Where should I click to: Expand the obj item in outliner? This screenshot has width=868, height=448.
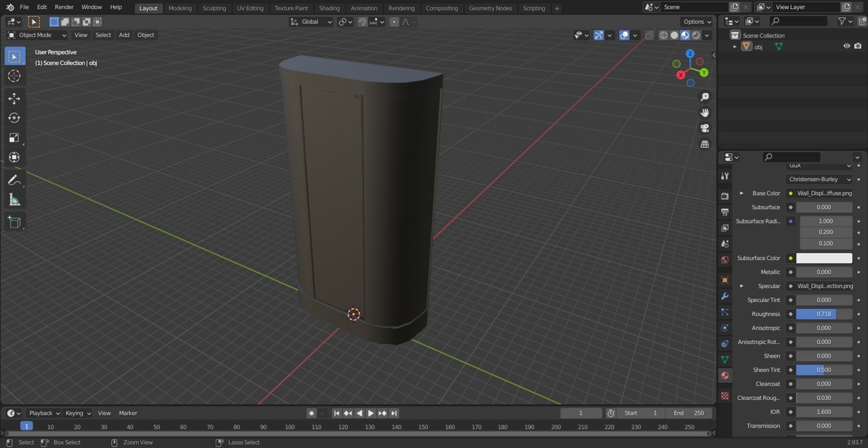(x=735, y=47)
